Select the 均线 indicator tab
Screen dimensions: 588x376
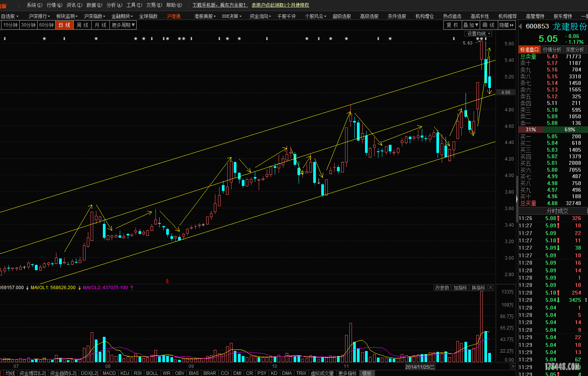point(10,373)
